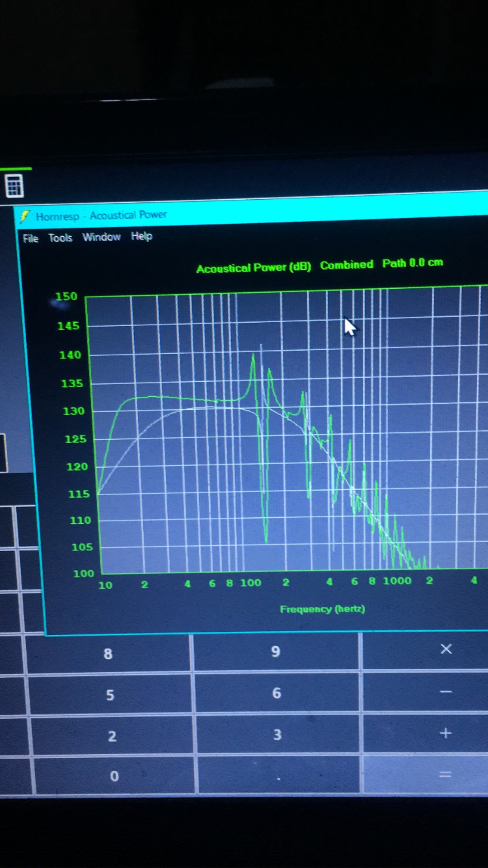
Task: Click the 1000 frequency axis value
Action: pos(397,581)
